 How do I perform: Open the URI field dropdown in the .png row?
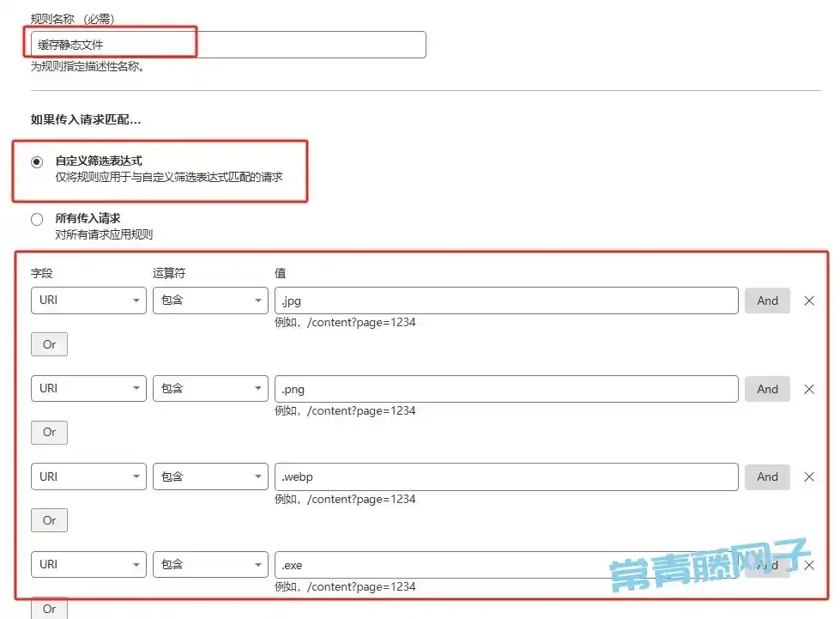point(88,389)
